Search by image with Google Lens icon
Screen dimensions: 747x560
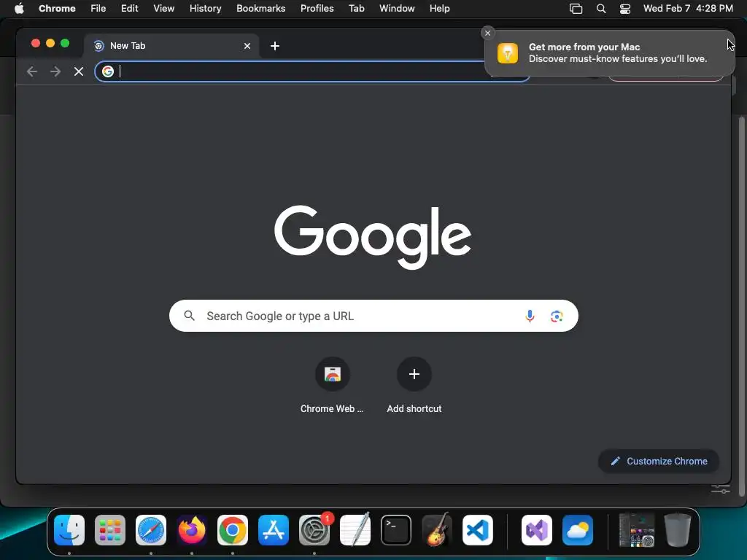[557, 316]
